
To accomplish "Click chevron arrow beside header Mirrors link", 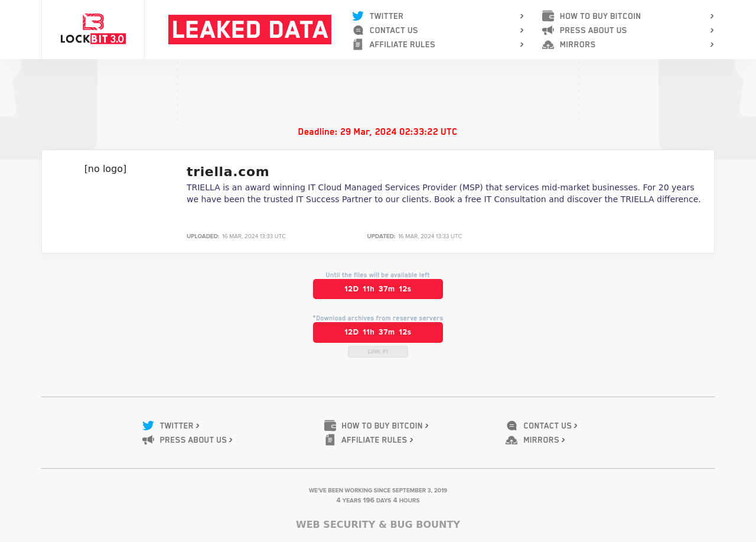I will (712, 44).
